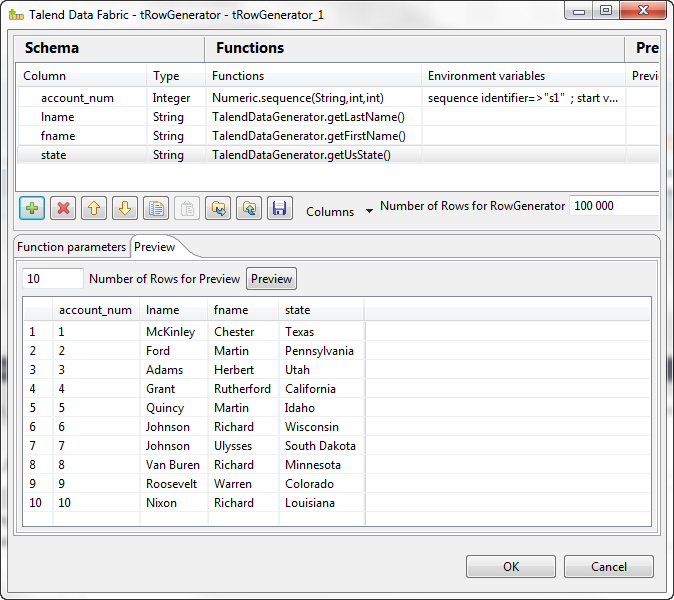
Task: Click the Preview button
Action: (272, 279)
